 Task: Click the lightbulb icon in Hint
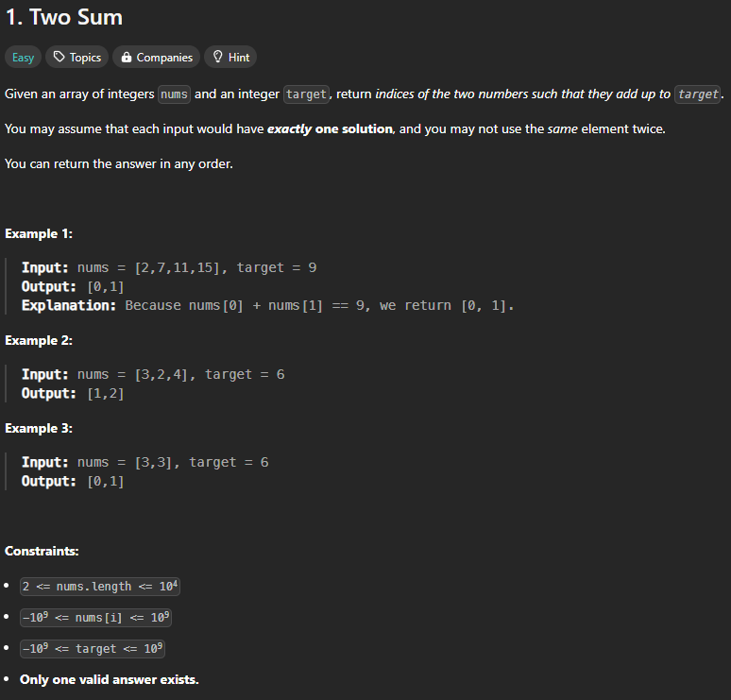click(218, 57)
